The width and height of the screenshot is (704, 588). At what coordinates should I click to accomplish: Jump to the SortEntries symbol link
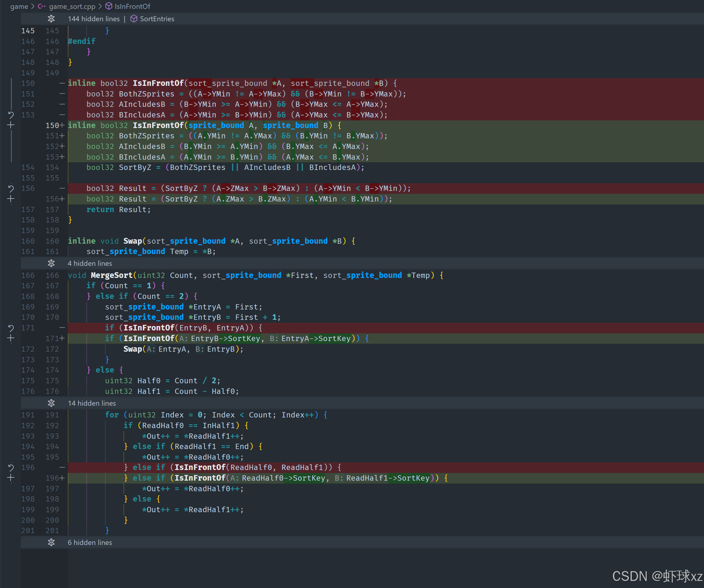(x=157, y=19)
